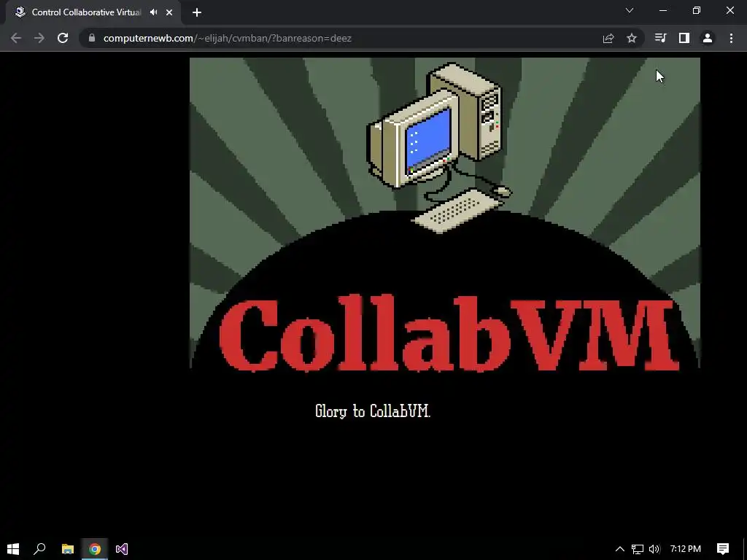Open the Action Center notifications
This screenshot has width=747, height=560.
pos(723,549)
